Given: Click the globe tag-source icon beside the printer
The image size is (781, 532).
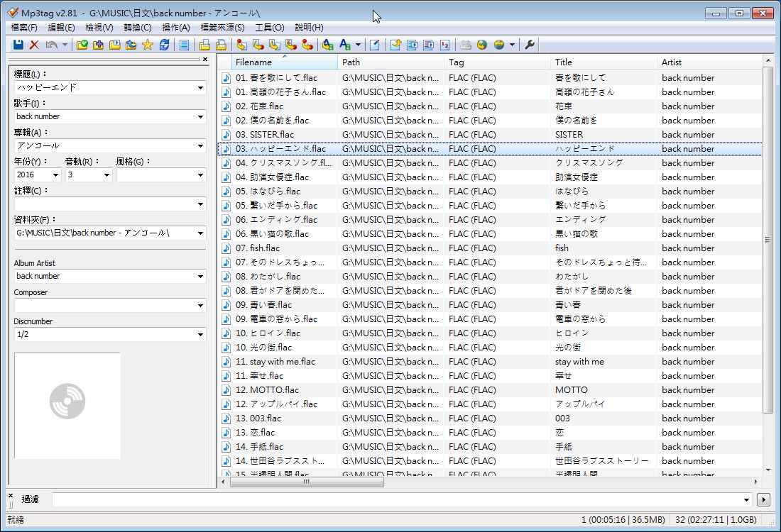Looking at the screenshot, I should 481,45.
